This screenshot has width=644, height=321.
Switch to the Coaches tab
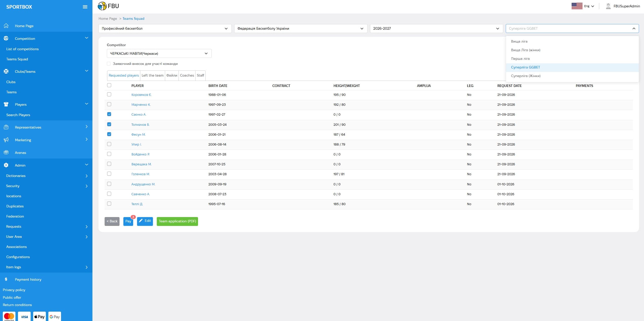click(187, 75)
